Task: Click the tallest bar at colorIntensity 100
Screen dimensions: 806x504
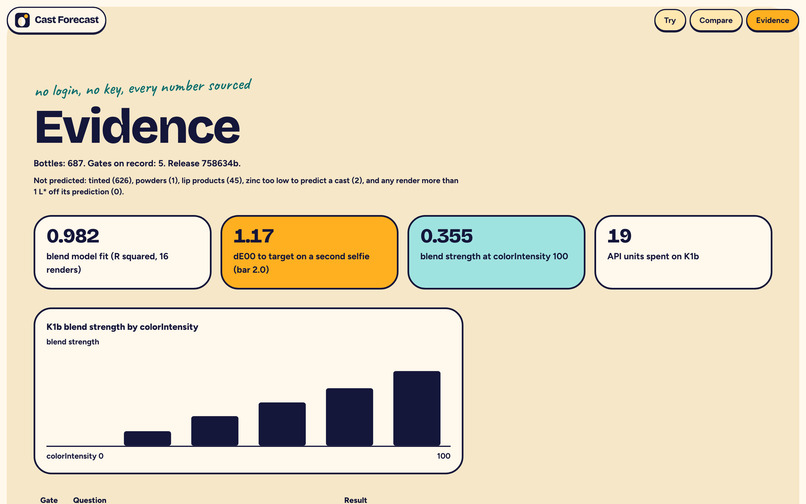Action: (417, 408)
